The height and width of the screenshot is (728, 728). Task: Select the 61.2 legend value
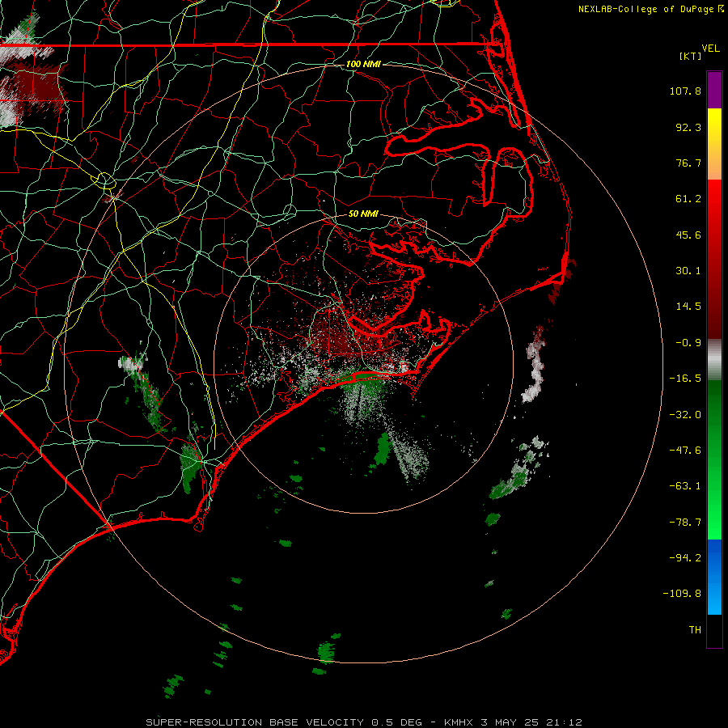point(688,199)
